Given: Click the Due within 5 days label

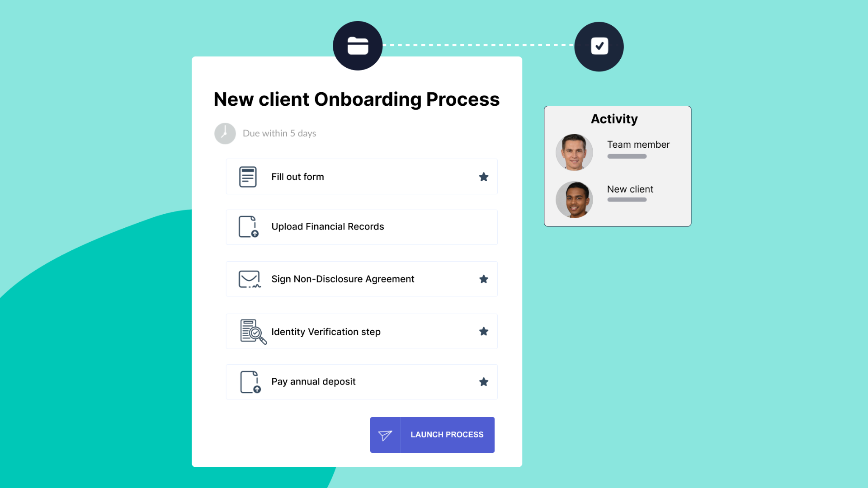Looking at the screenshot, I should coord(278,133).
